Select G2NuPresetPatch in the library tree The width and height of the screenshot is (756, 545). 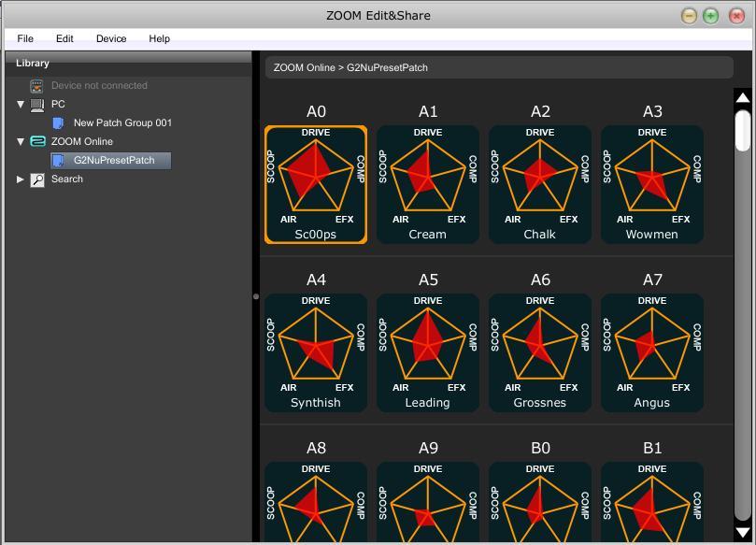pos(114,160)
